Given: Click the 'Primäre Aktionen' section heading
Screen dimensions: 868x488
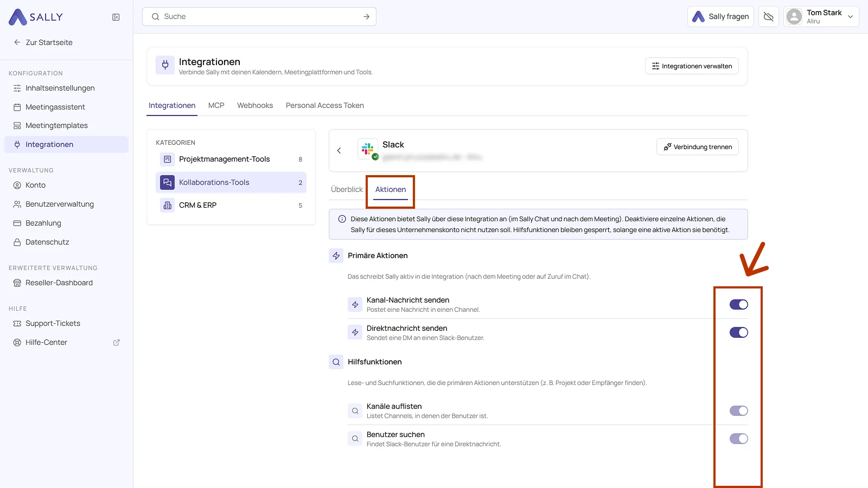Looking at the screenshot, I should [378, 256].
